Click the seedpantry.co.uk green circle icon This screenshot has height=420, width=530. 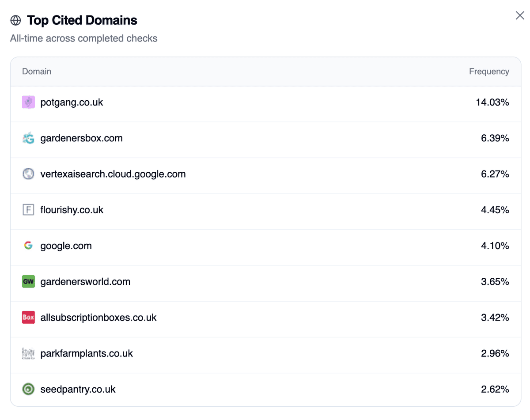[28, 389]
